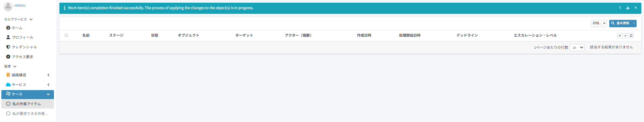
Task: Sort by the ステージ column header
Action: (116, 35)
